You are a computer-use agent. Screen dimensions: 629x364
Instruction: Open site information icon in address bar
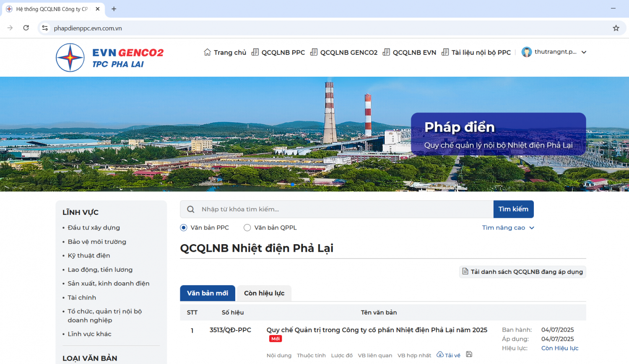45,28
